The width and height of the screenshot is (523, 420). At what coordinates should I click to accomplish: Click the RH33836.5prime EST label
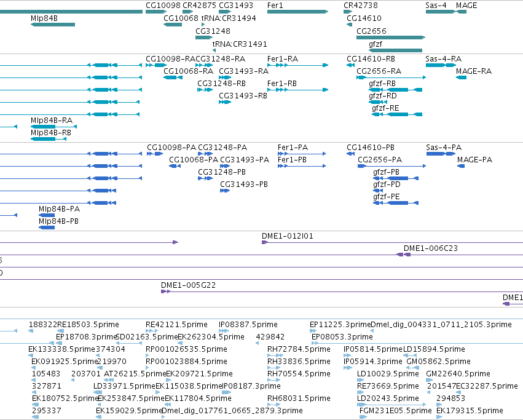299,362
